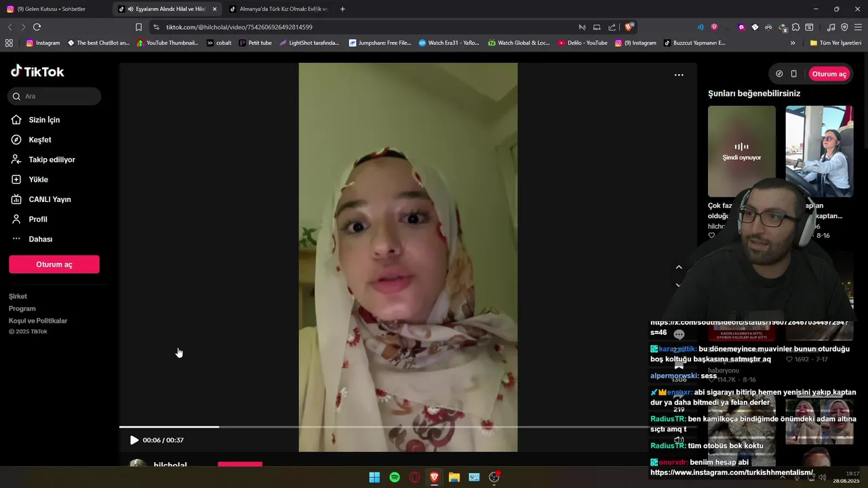The height and width of the screenshot is (488, 868).
Task: Open Keşfet explore page
Action: point(40,140)
